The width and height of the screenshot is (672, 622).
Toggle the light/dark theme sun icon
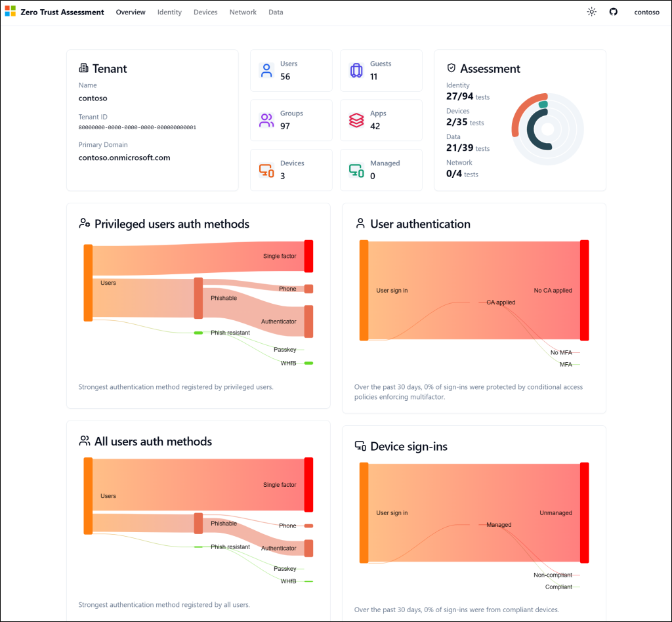pyautogui.click(x=591, y=12)
